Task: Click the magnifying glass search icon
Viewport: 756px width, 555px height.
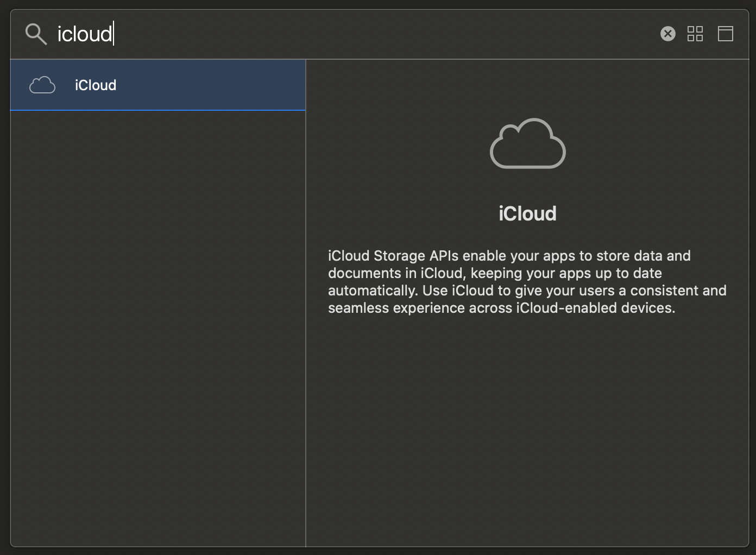Action: (x=36, y=34)
